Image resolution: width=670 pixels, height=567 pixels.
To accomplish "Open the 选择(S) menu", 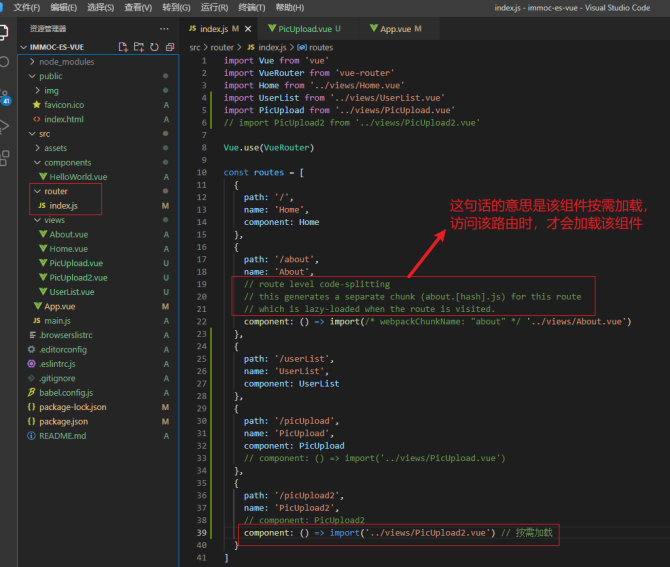I will [x=101, y=8].
